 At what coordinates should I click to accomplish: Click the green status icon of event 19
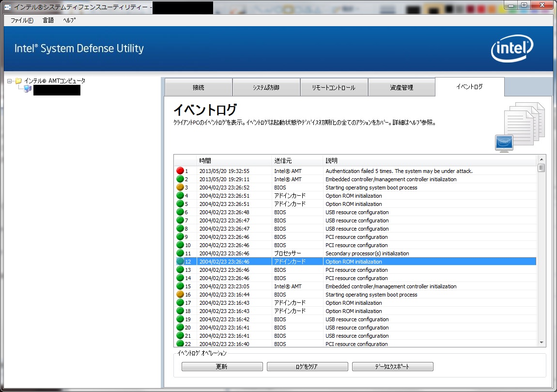pos(180,319)
